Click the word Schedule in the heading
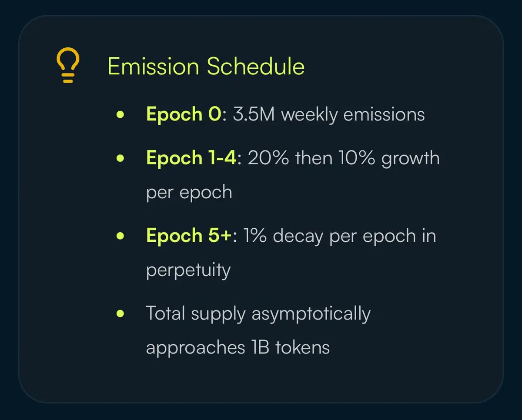Screen dimensions: 522x420 tap(256, 67)
